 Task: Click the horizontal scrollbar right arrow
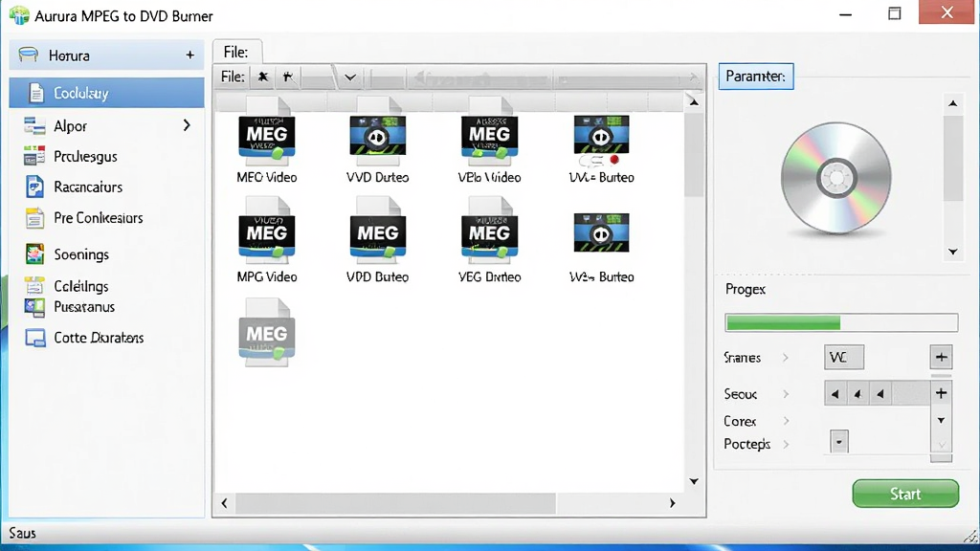coord(673,503)
